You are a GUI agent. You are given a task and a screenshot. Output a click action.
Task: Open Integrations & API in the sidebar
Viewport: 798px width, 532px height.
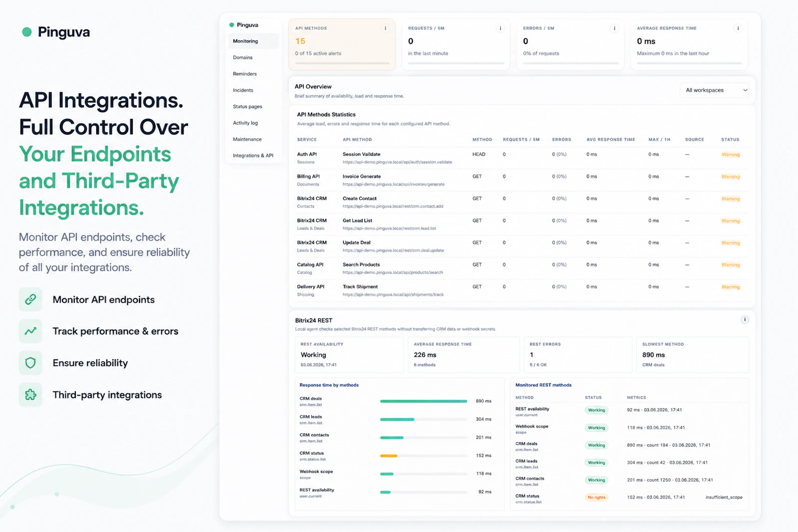coord(253,156)
